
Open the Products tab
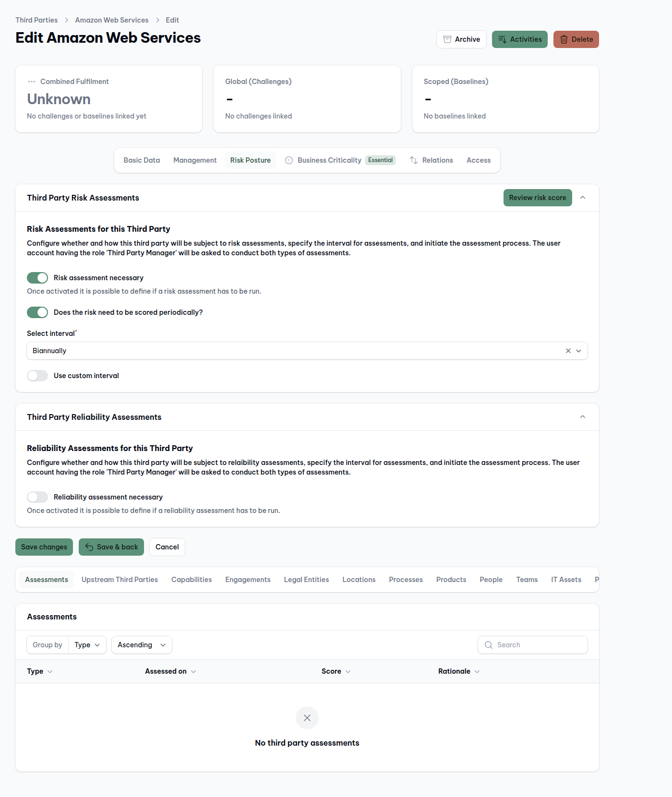click(451, 580)
